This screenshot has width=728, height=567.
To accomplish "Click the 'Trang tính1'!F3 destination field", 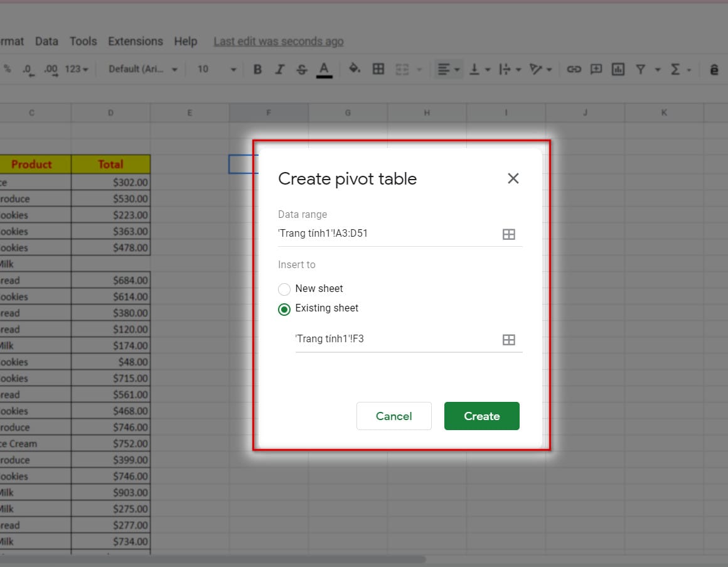I will coord(377,338).
